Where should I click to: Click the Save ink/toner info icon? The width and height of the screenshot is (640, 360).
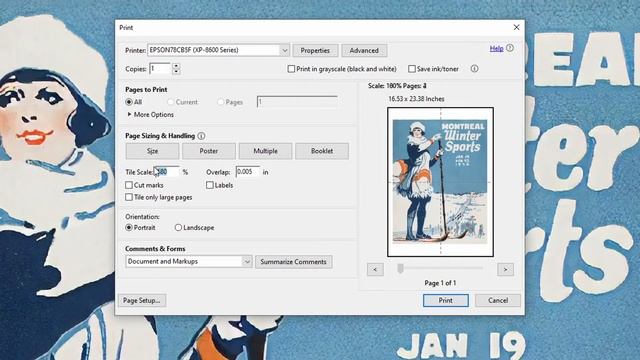pyautogui.click(x=474, y=69)
